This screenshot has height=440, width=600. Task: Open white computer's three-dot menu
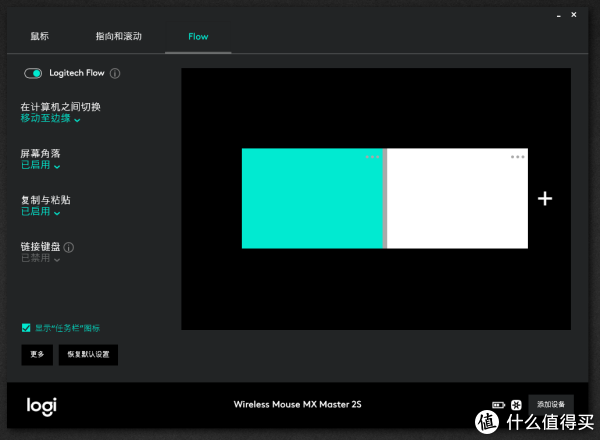[x=517, y=157]
